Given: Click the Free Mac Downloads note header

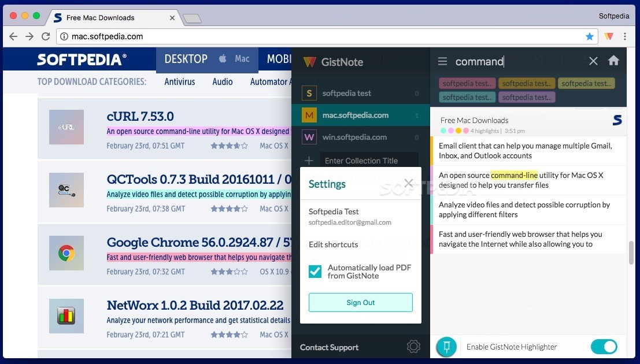Looking at the screenshot, I should (528, 124).
